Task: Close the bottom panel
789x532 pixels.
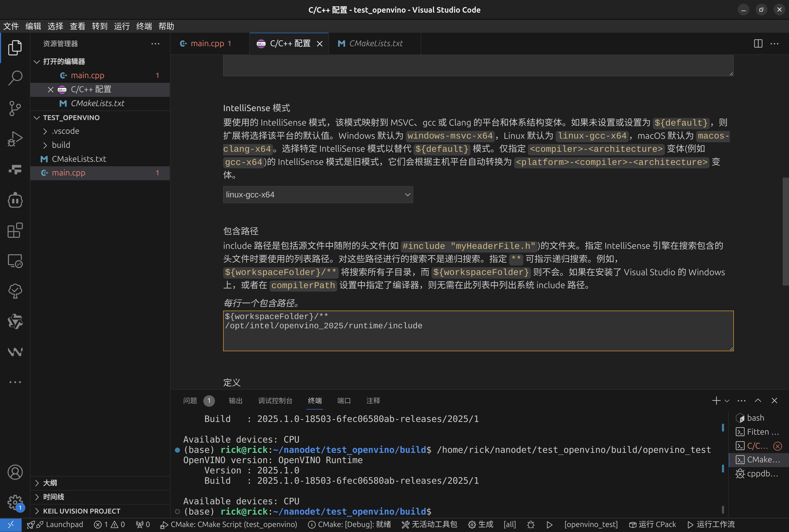Action: click(774, 401)
